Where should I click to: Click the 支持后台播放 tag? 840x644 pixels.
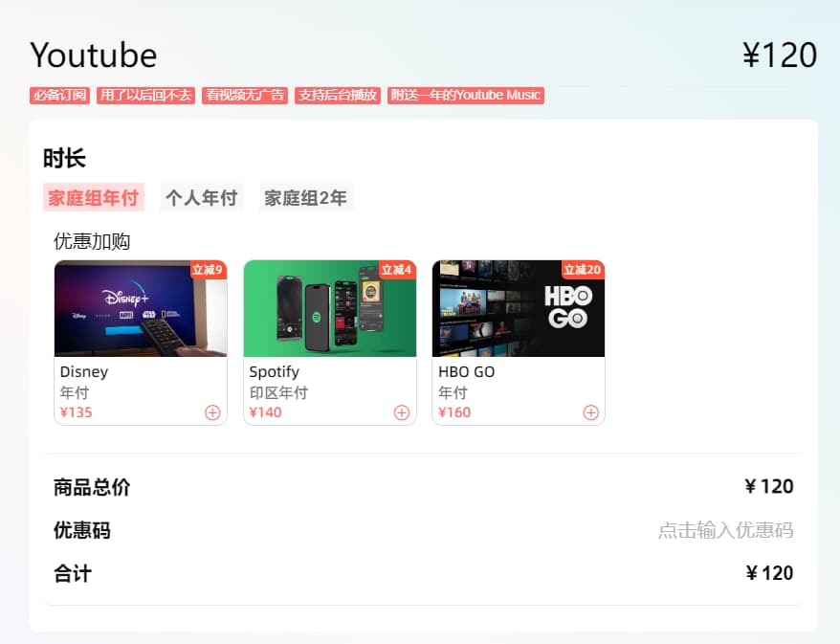(x=338, y=96)
